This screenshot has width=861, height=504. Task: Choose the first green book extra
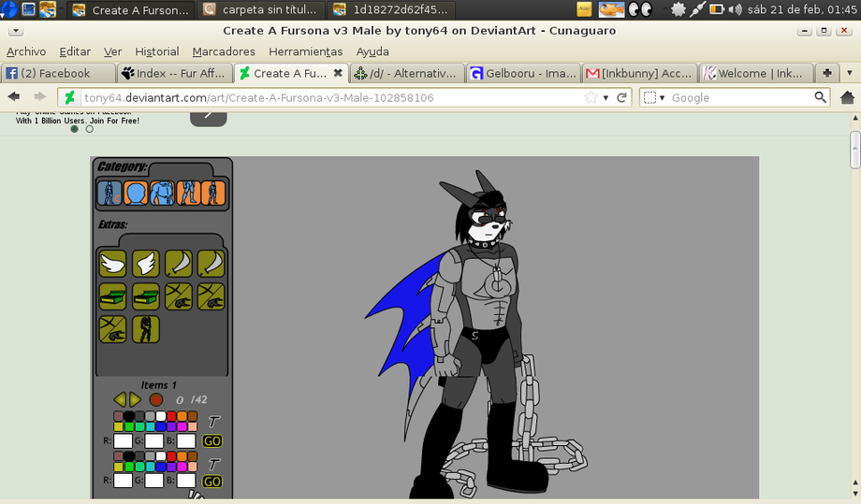(x=112, y=296)
